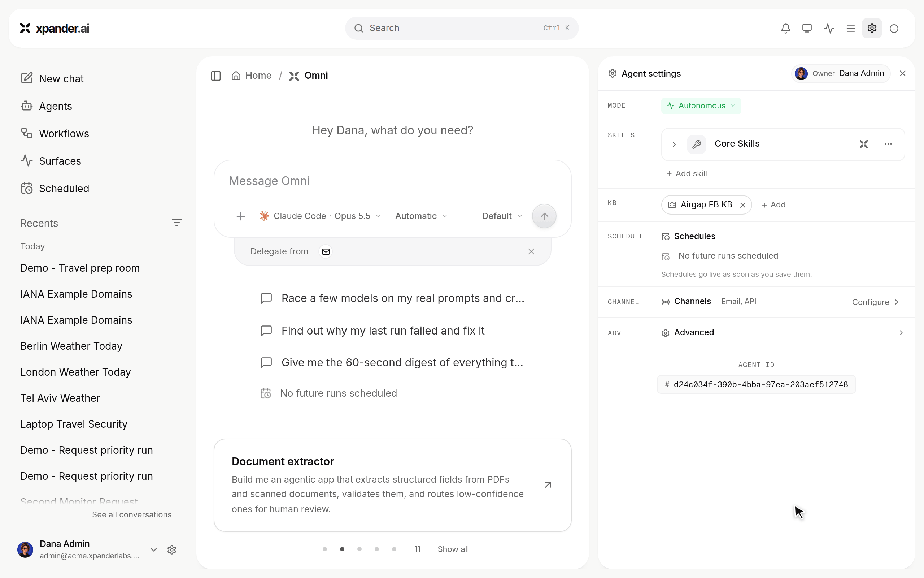Viewport: 924px width, 578px height.
Task: Open the Document extractor arrow link
Action: [548, 485]
